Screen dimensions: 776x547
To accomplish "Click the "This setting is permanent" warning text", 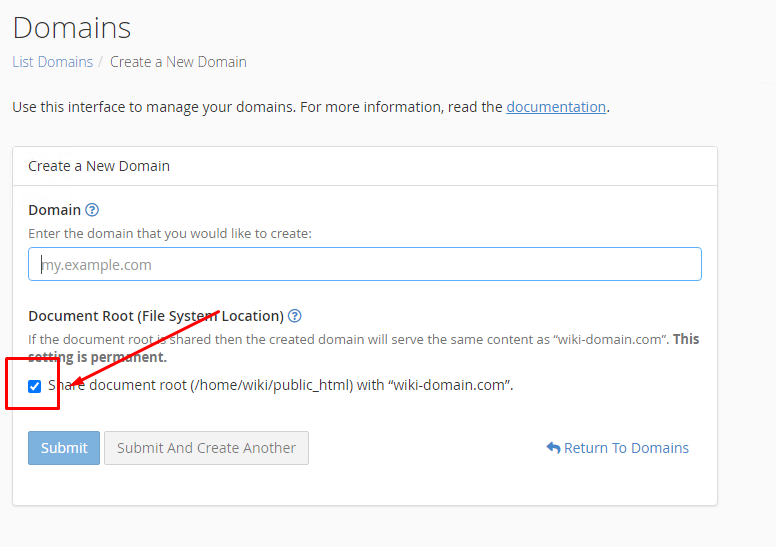I will pyautogui.click(x=98, y=357).
